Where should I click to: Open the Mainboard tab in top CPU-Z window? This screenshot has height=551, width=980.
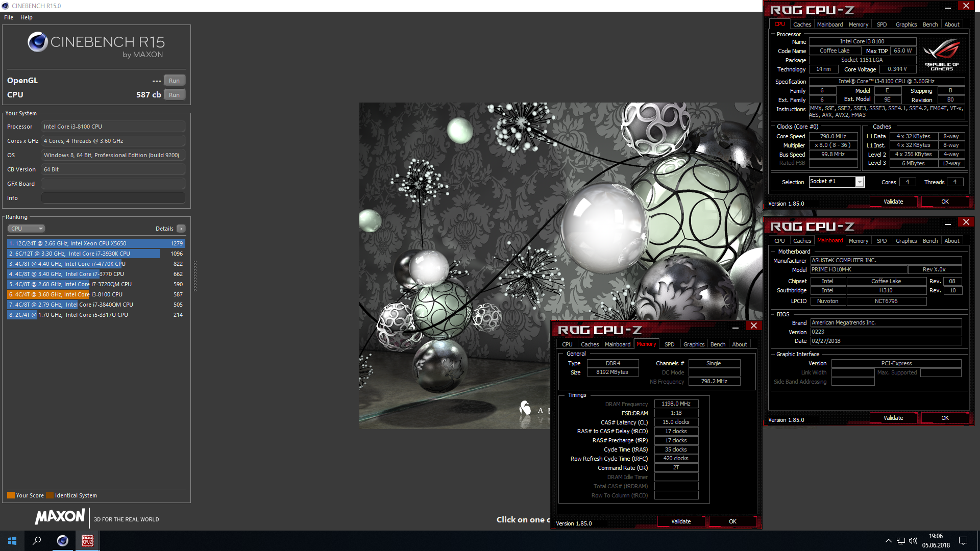click(830, 24)
